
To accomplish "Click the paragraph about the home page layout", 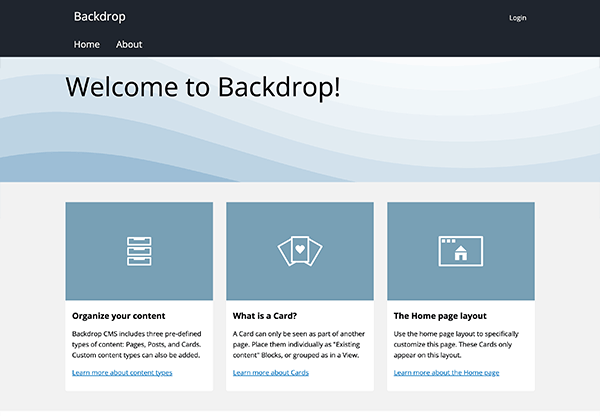I will click(x=459, y=343).
